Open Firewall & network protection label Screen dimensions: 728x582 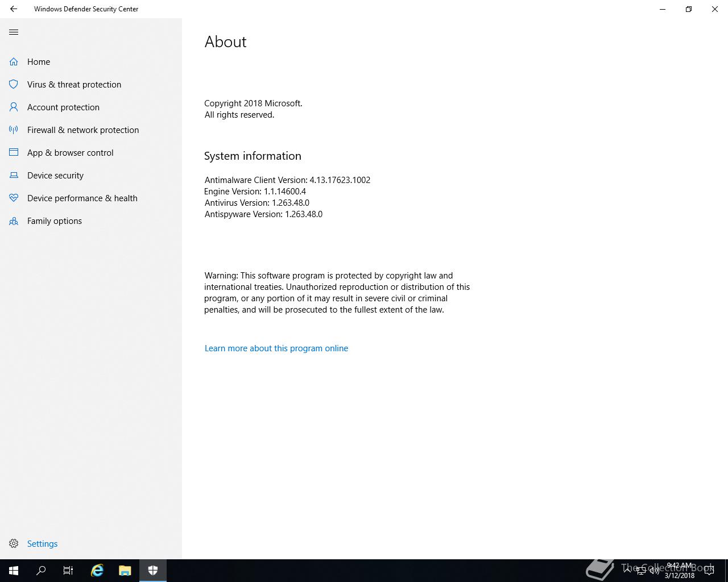(83, 130)
